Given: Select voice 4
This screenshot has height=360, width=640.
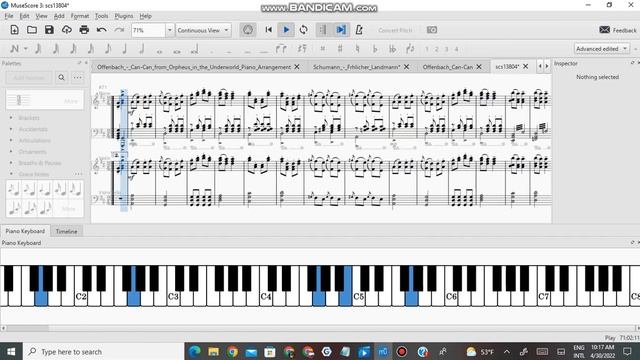Looking at the screenshot, I should 456,49.
